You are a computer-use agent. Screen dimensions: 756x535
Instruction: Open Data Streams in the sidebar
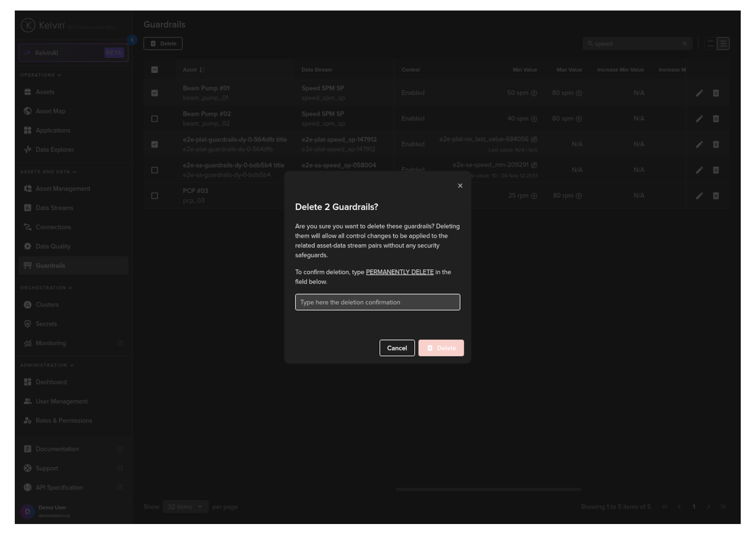(x=54, y=208)
